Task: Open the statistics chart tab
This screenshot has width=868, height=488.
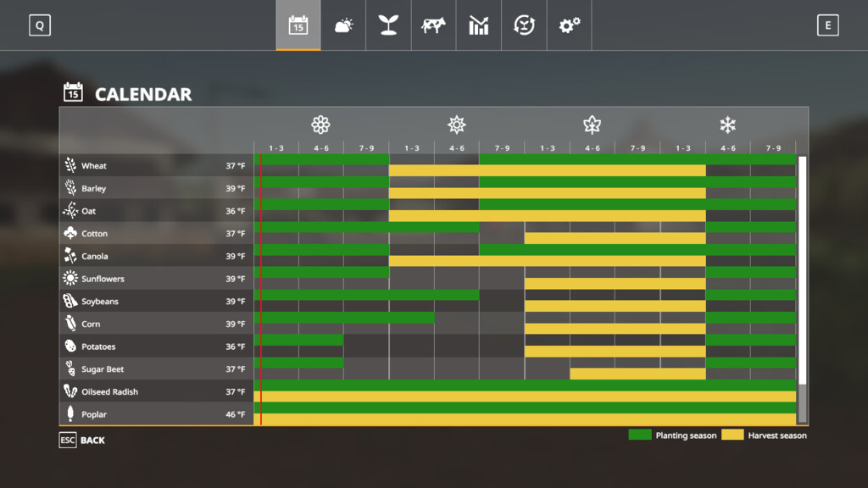Action: pos(479,25)
